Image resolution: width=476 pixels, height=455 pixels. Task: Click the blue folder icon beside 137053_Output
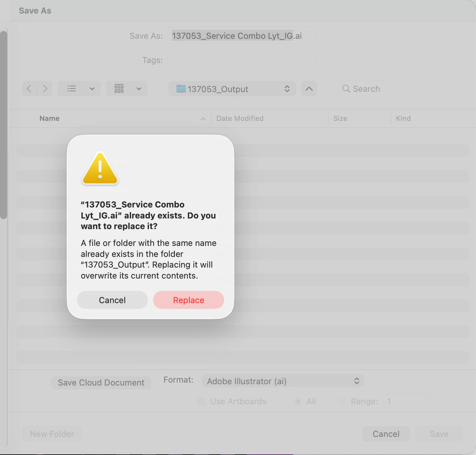click(181, 89)
